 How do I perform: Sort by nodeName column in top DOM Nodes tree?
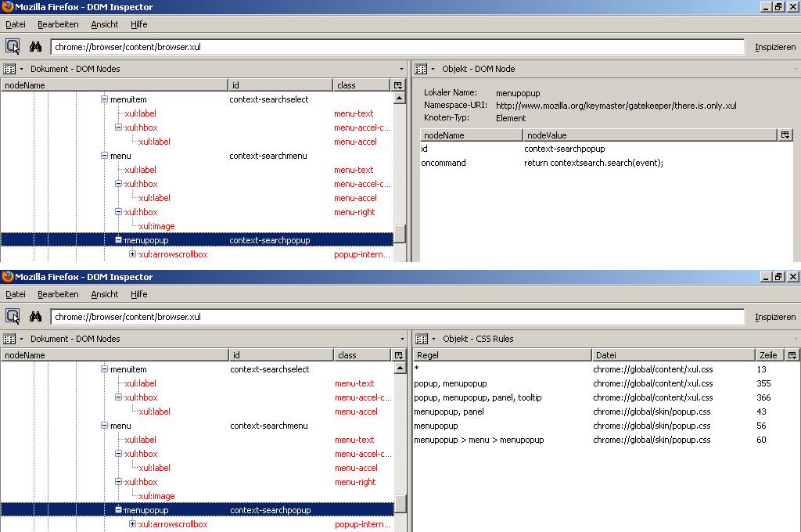coord(114,84)
